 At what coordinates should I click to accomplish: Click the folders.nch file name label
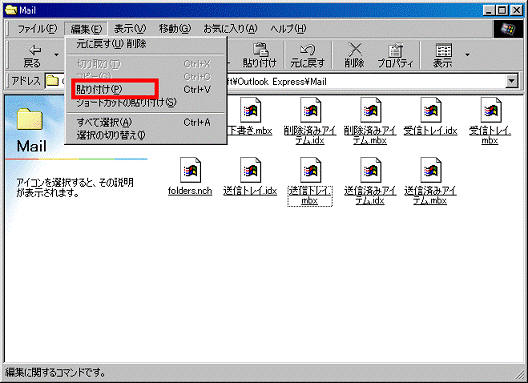(x=190, y=191)
